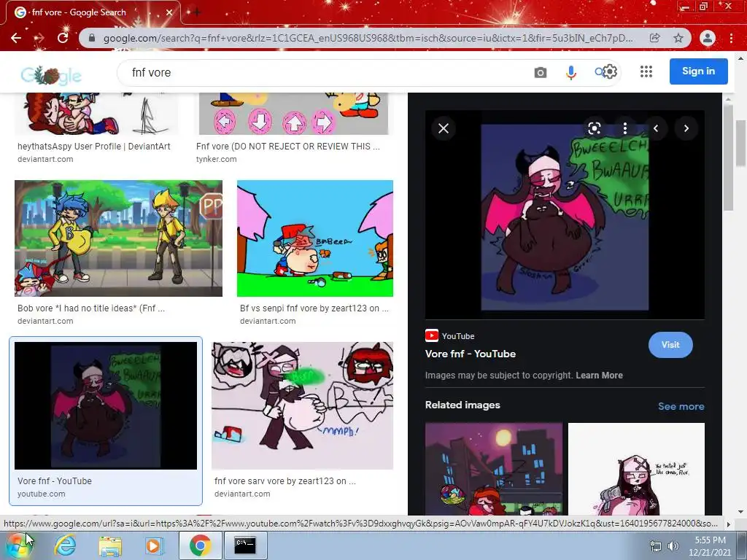Bookmark this page with star icon

click(x=678, y=38)
